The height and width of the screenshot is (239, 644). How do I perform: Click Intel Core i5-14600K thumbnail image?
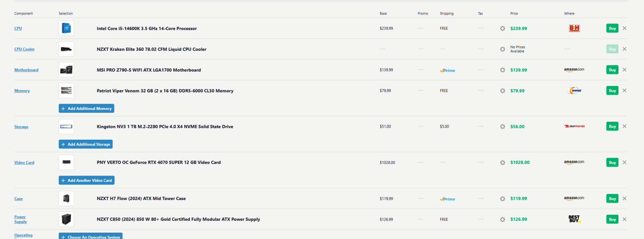tap(66, 28)
